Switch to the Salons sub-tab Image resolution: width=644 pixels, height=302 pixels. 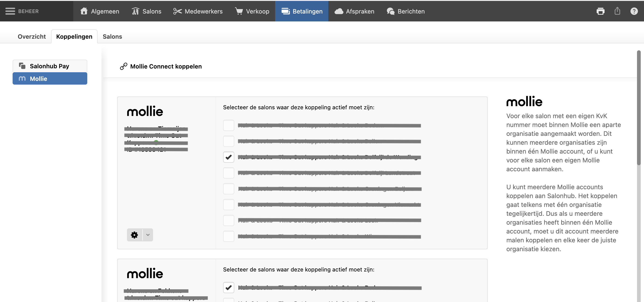pyautogui.click(x=112, y=36)
